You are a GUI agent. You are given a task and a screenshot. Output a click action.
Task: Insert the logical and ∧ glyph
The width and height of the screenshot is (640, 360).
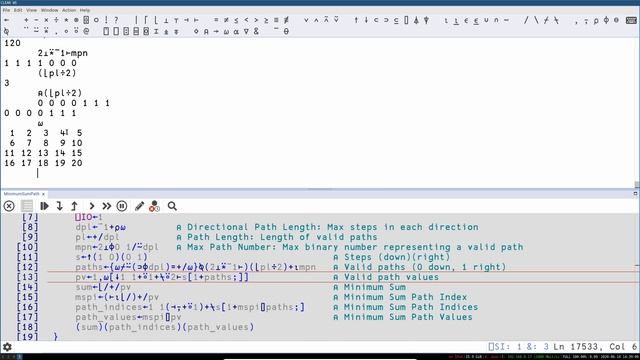click(x=316, y=20)
